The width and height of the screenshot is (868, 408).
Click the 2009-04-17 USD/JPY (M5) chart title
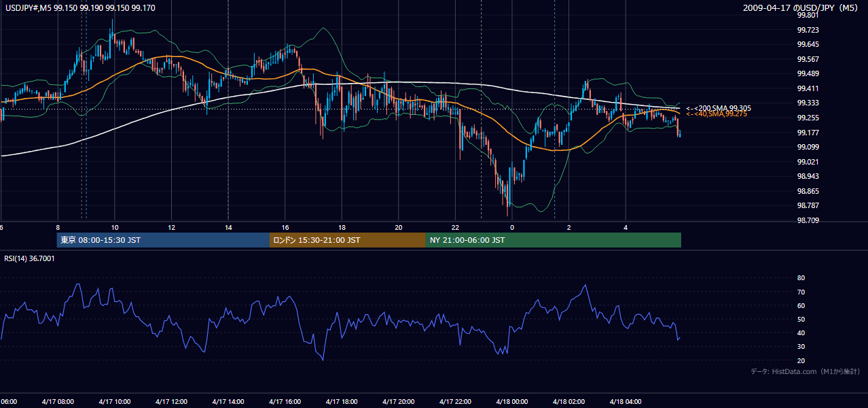coord(801,7)
